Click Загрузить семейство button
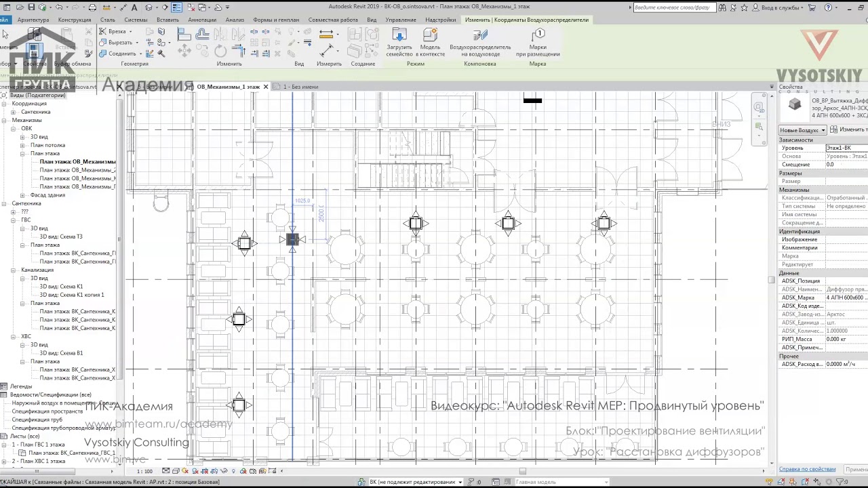 [399, 42]
